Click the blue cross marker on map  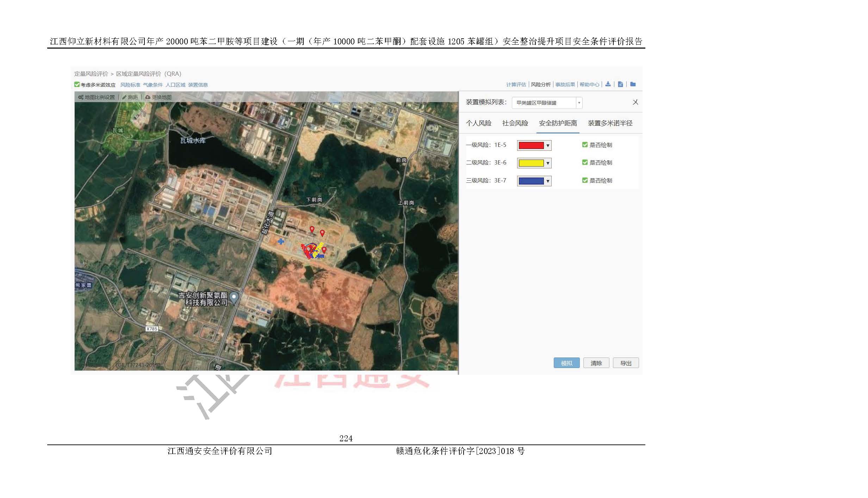pos(281,241)
